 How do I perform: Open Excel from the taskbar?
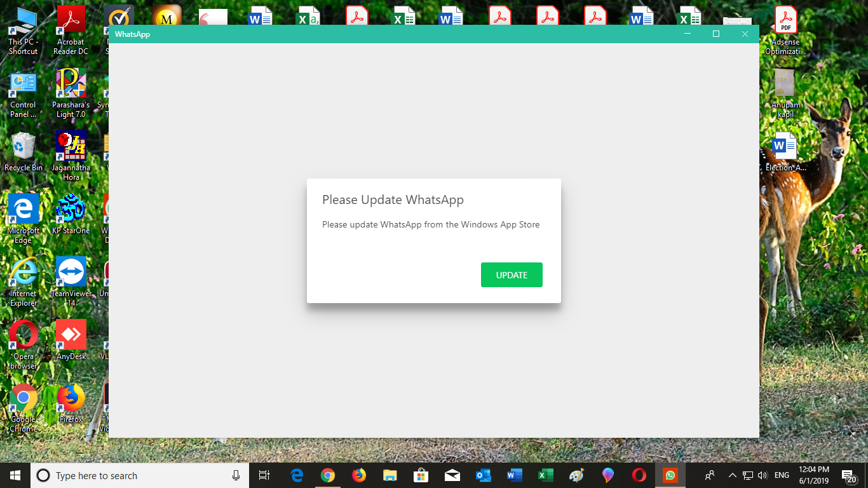click(546, 475)
